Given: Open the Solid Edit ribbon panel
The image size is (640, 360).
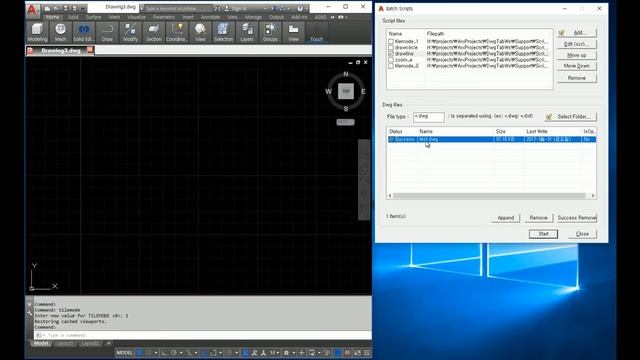Looking at the screenshot, I should pyautogui.click(x=83, y=32).
